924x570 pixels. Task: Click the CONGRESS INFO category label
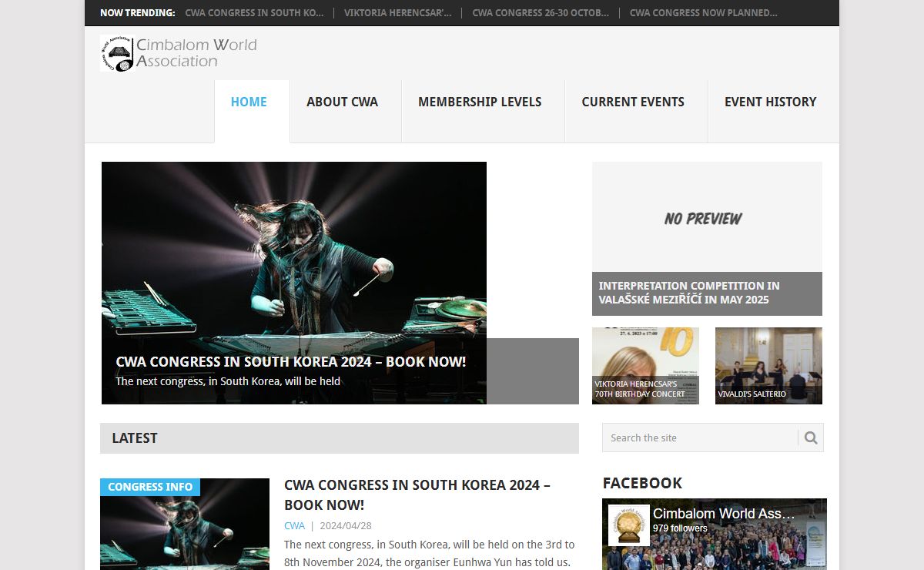150,487
